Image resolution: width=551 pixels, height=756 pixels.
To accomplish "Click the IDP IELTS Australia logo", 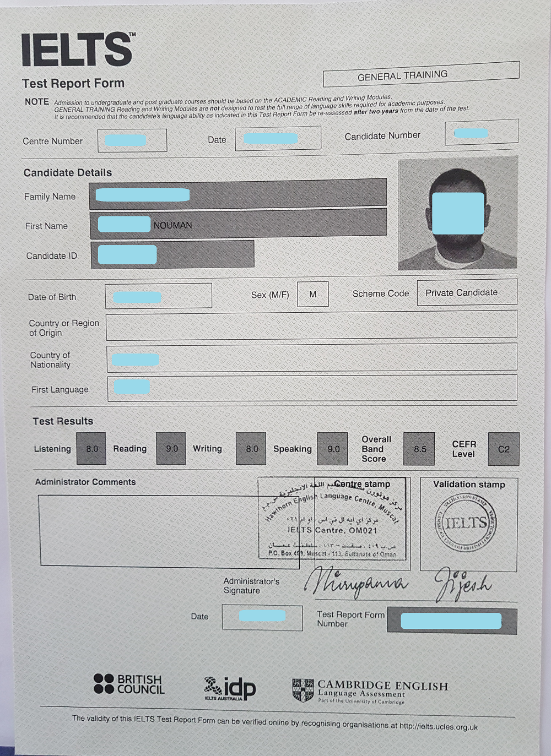I will (230, 688).
